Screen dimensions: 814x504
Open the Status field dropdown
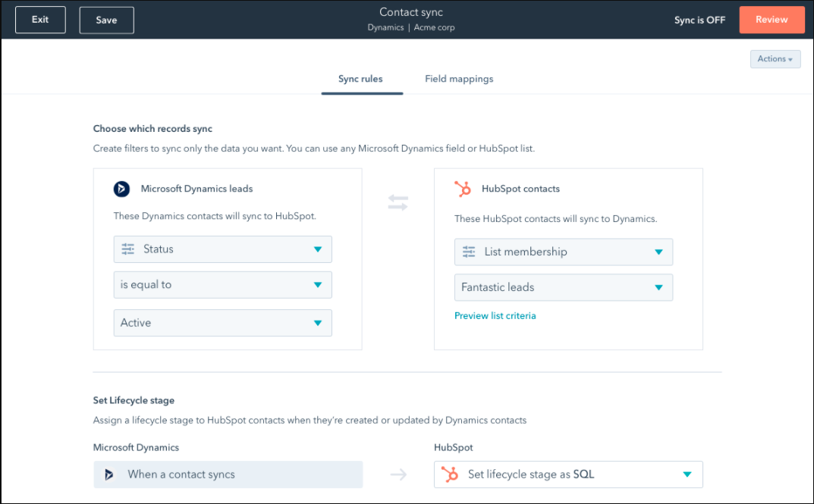click(x=222, y=249)
